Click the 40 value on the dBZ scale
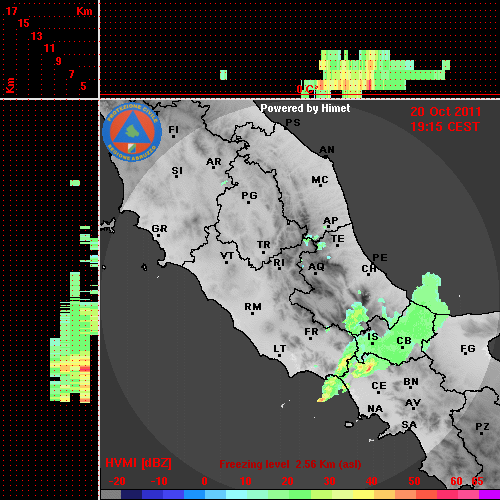Image resolution: width=500 pixels, height=500 pixels. pyautogui.click(x=371, y=481)
